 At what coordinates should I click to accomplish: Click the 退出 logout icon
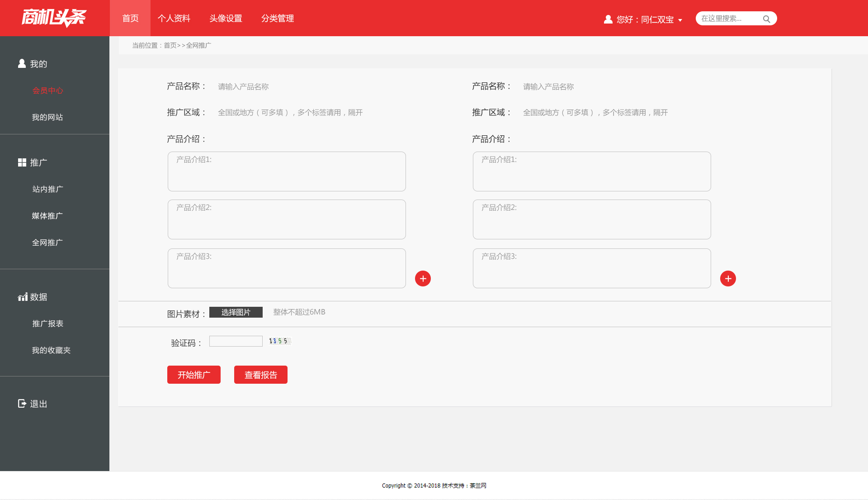point(22,403)
